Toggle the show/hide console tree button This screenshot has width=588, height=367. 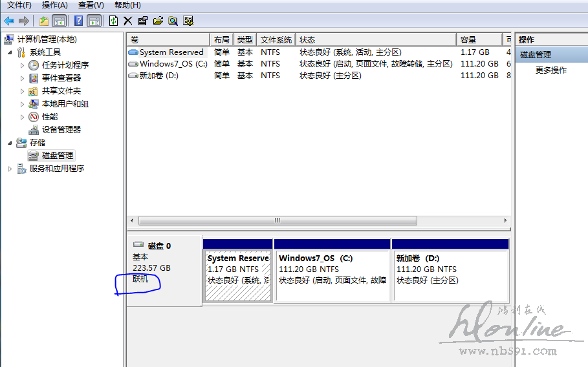[59, 21]
